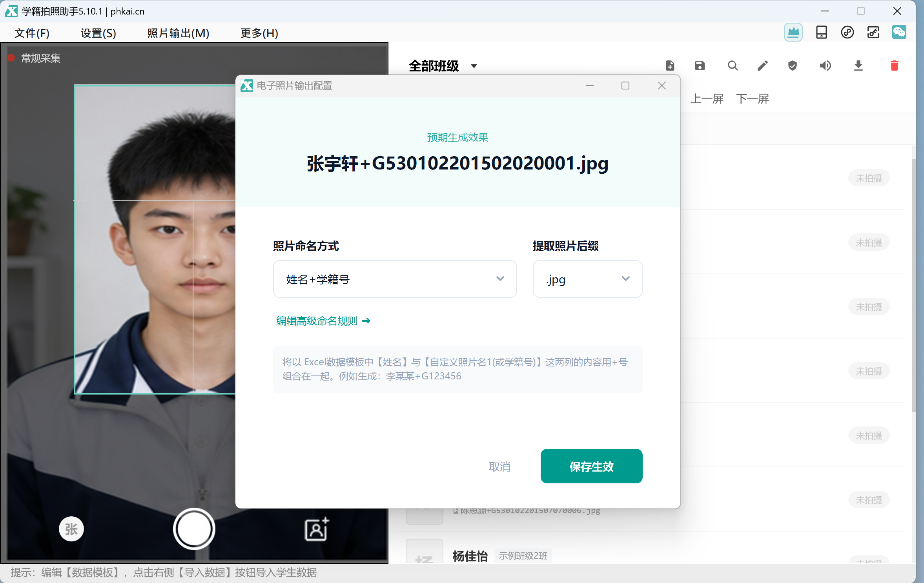Image resolution: width=924 pixels, height=583 pixels.
Task: Click the status bar hint text
Action: coord(164,572)
